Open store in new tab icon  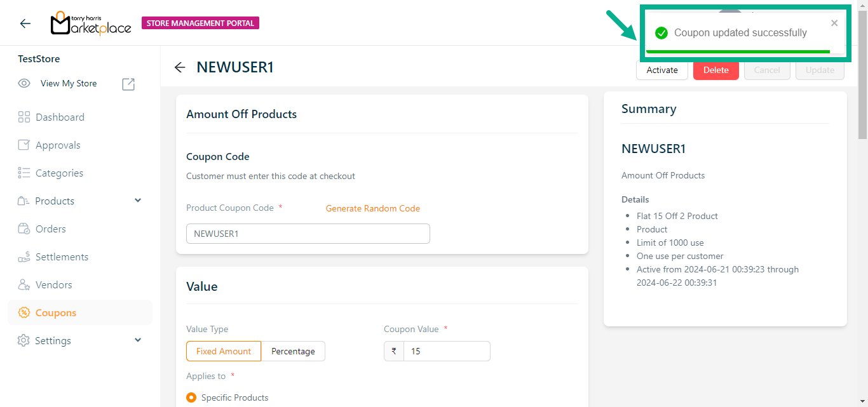click(x=128, y=84)
